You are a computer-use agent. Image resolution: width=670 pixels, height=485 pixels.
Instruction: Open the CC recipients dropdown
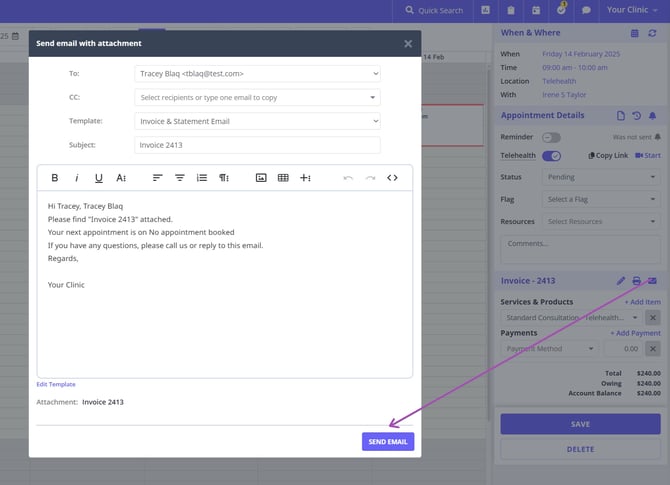(x=257, y=97)
